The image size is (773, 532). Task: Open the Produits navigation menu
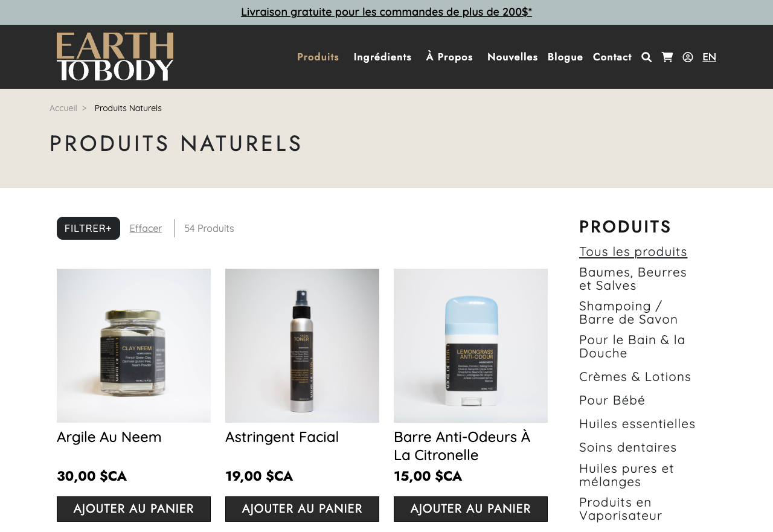tap(318, 57)
